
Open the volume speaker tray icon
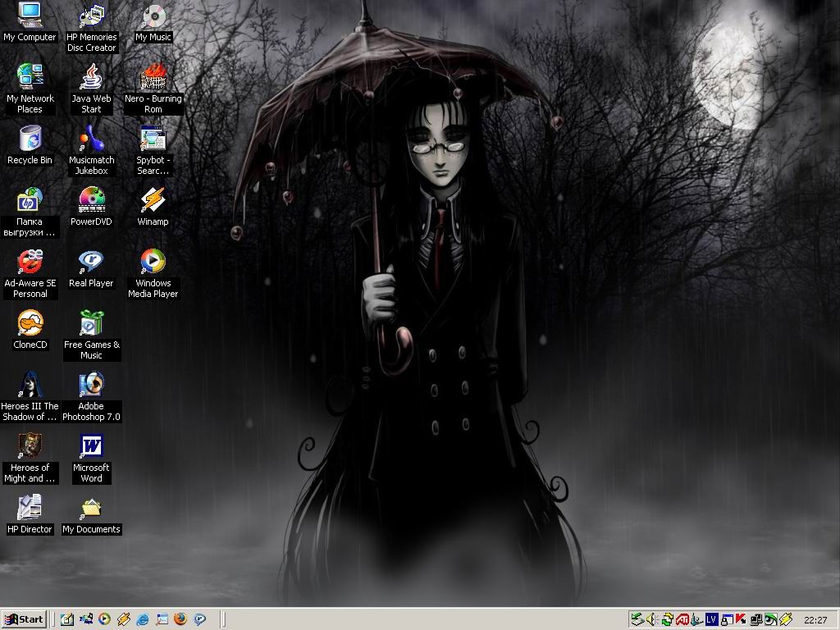tap(652, 620)
